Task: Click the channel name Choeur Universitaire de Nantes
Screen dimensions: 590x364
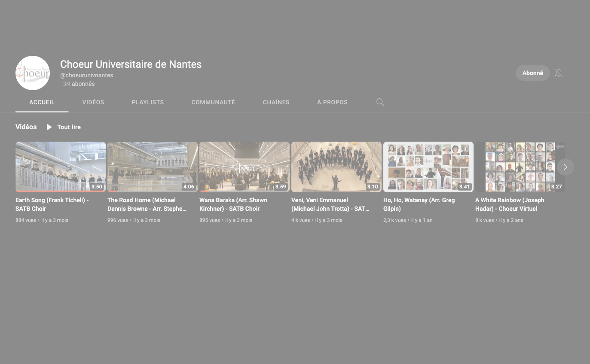Action: [x=131, y=64]
